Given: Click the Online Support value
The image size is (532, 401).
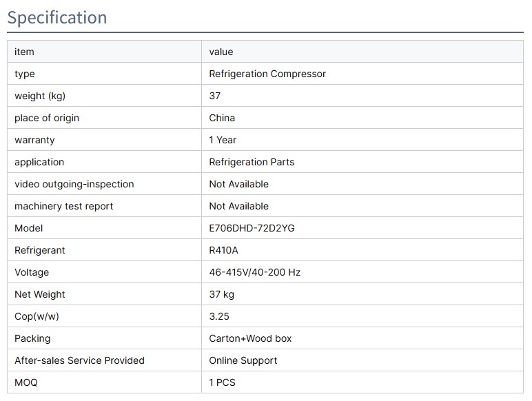Looking at the screenshot, I should [x=243, y=360].
